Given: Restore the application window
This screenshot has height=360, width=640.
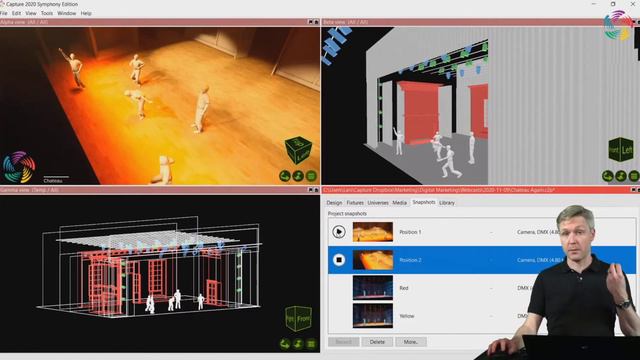Looking at the screenshot, I should [x=613, y=4].
